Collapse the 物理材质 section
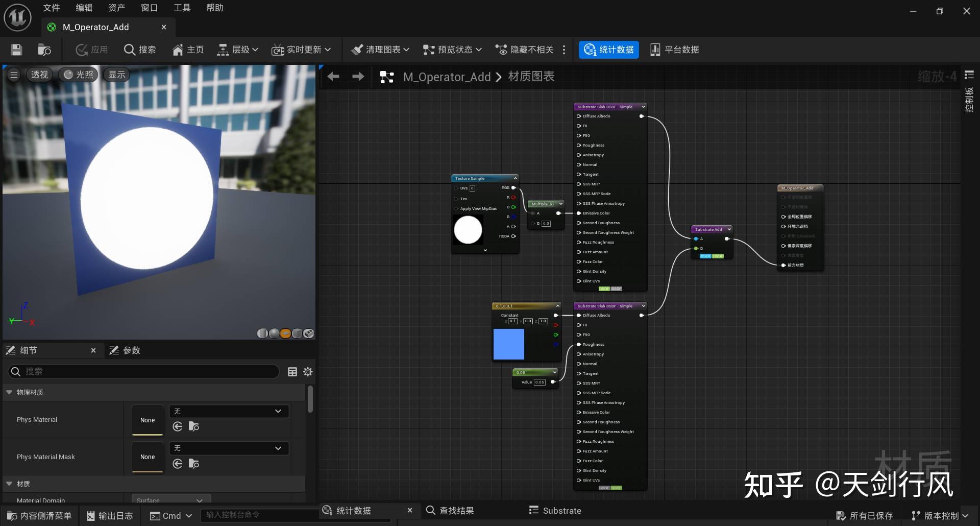 click(x=9, y=392)
